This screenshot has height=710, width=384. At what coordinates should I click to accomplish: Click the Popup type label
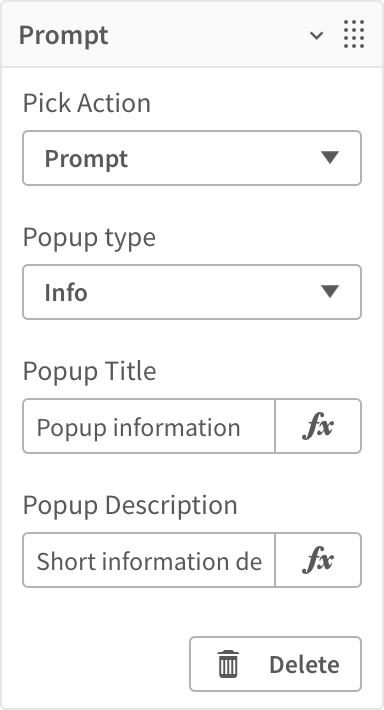[89, 237]
